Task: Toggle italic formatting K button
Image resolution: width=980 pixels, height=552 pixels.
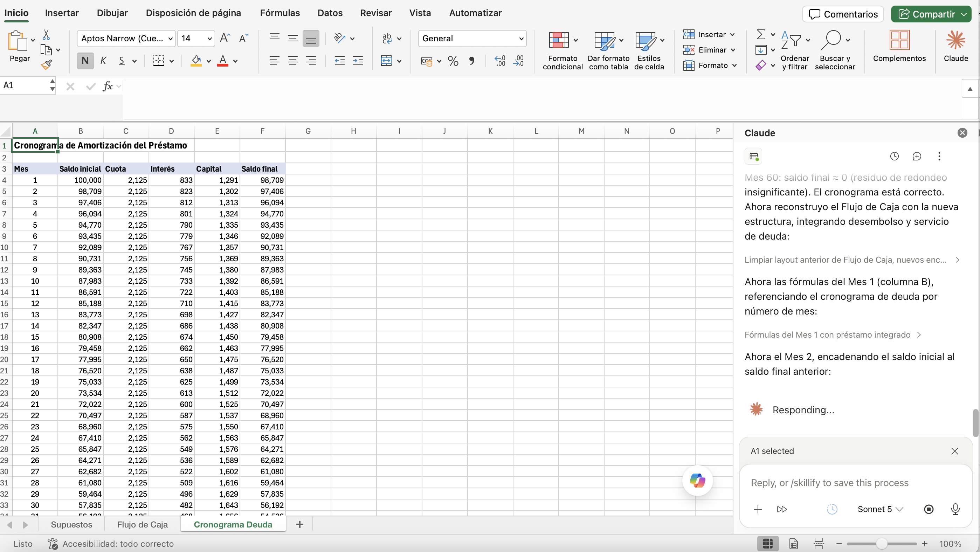Action: point(103,61)
